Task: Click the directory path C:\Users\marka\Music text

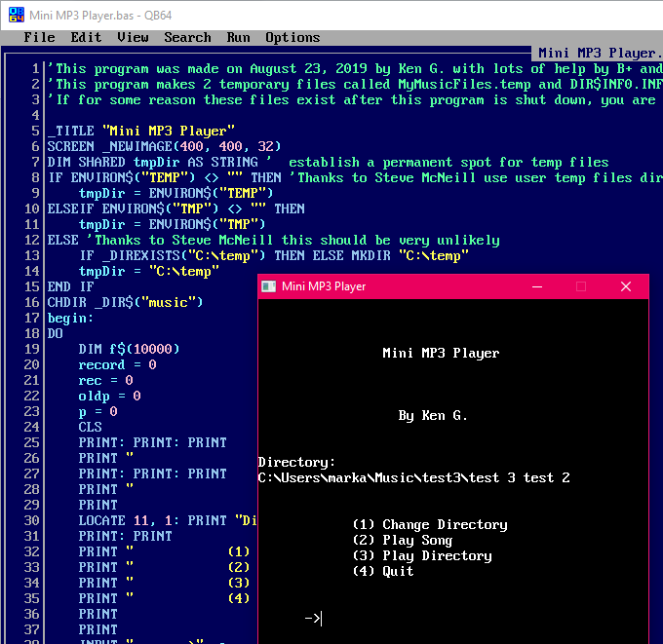Action: pos(414,478)
